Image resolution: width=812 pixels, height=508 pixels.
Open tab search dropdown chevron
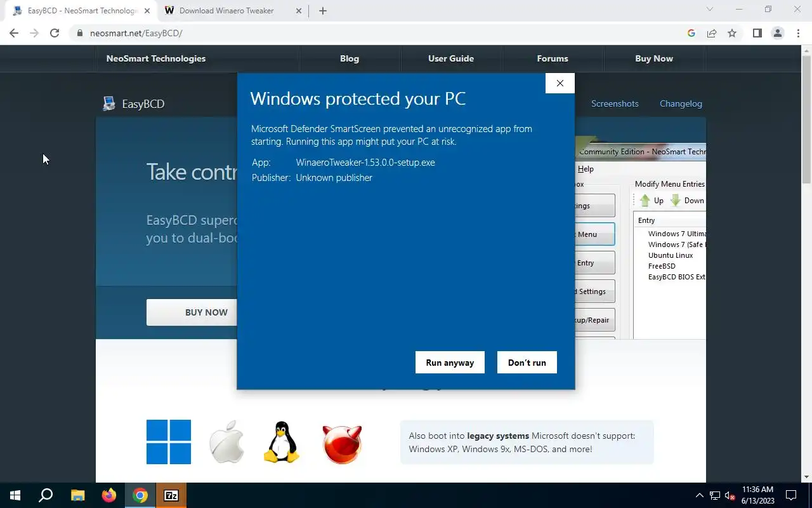point(710,10)
